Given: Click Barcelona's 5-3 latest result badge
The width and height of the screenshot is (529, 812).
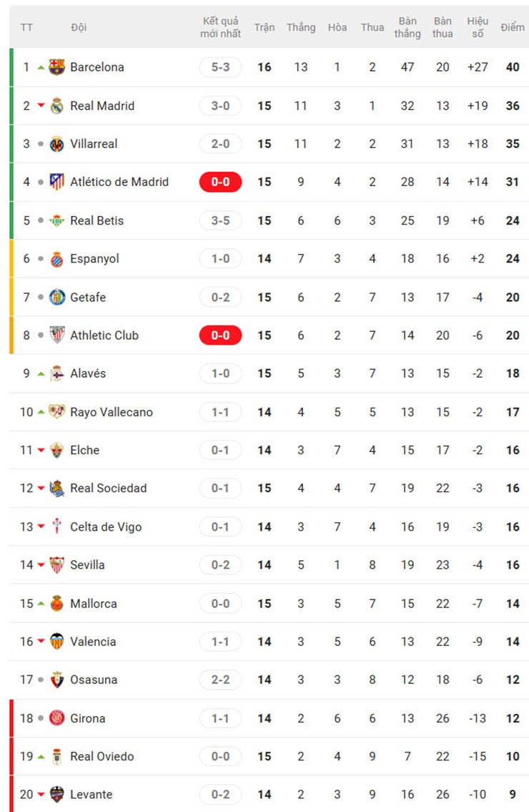Looking at the screenshot, I should (220, 67).
